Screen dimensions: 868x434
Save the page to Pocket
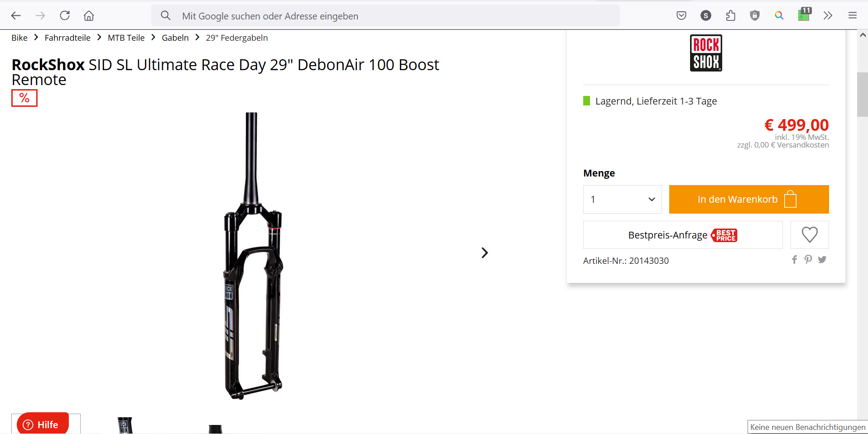point(681,15)
